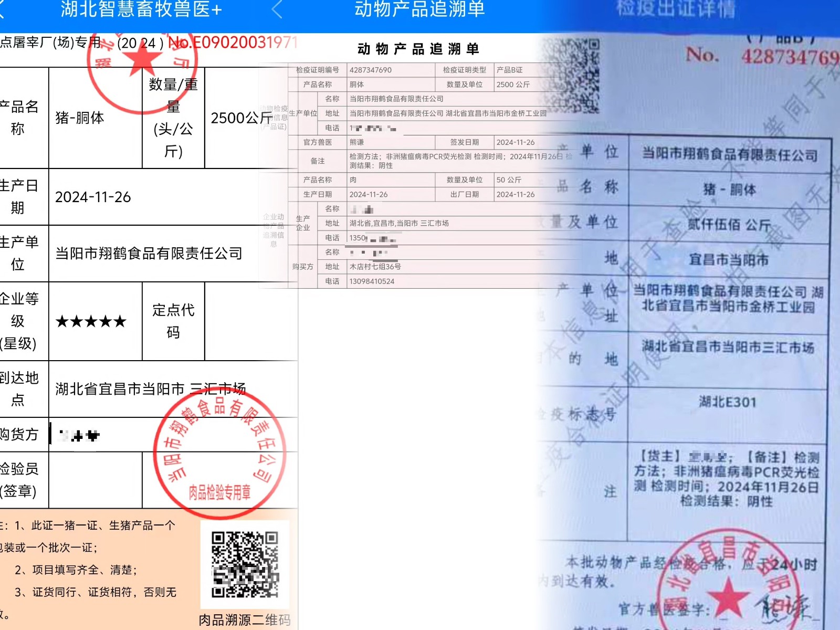Image resolution: width=840 pixels, height=630 pixels.
Task: Select 湖北省,宜昌市,当阳市 三汇市场 address in traceability sheet
Action: click(x=399, y=223)
